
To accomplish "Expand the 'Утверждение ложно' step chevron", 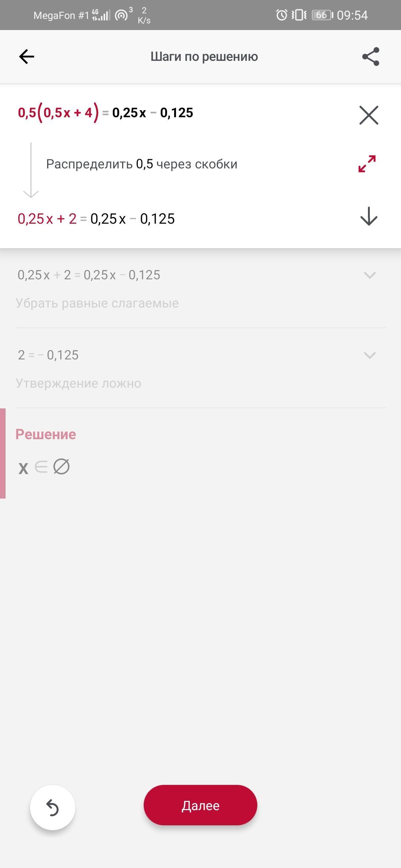I will (370, 355).
